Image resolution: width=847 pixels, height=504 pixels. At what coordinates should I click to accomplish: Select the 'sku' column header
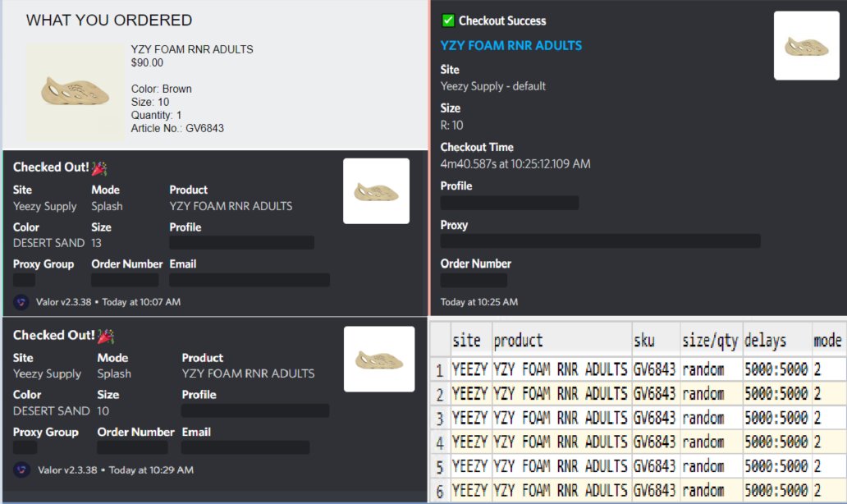pos(656,341)
